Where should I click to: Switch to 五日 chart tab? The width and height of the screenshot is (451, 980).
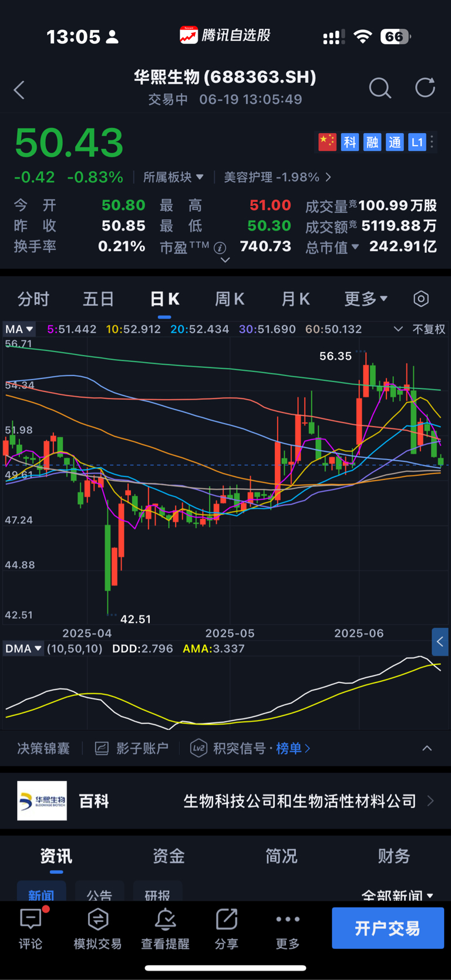(98, 299)
